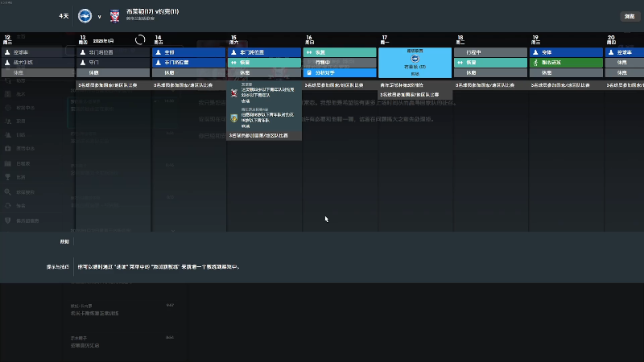The height and width of the screenshot is (362, 644).
Task: Click document icon of 分析对手 session
Action: pyautogui.click(x=309, y=72)
